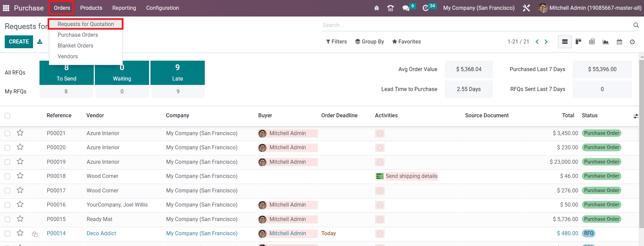Switch to calendar view

(x=619, y=42)
